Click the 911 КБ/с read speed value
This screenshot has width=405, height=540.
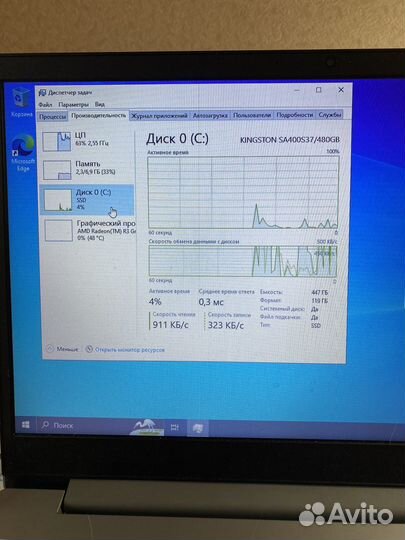(x=170, y=325)
